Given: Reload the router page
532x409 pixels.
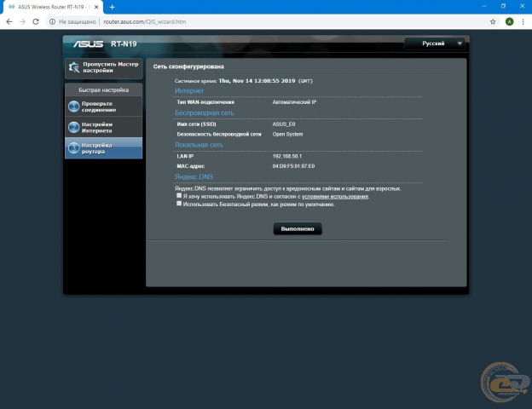Looking at the screenshot, I should pos(36,21).
